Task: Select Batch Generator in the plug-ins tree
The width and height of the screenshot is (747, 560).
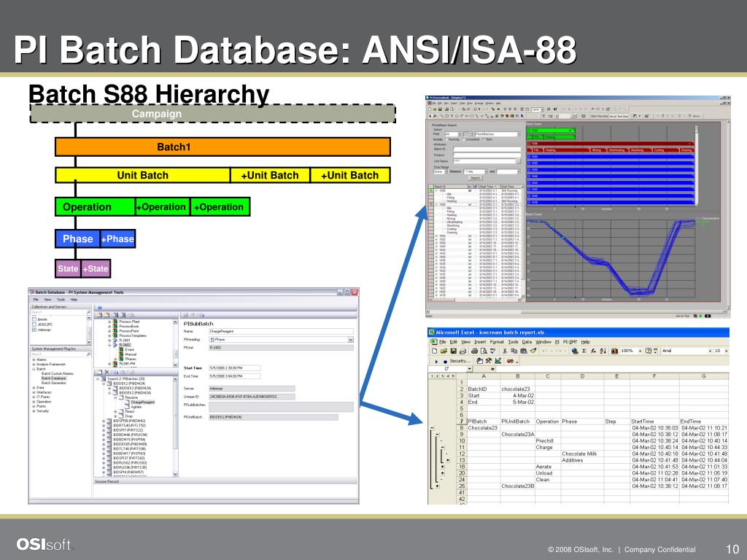Action: (54, 383)
